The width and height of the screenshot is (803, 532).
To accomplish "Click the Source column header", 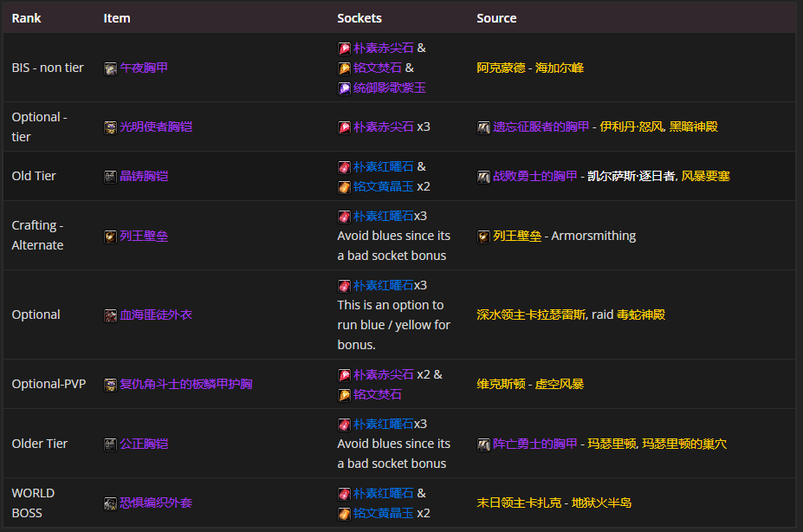I will 496,18.
